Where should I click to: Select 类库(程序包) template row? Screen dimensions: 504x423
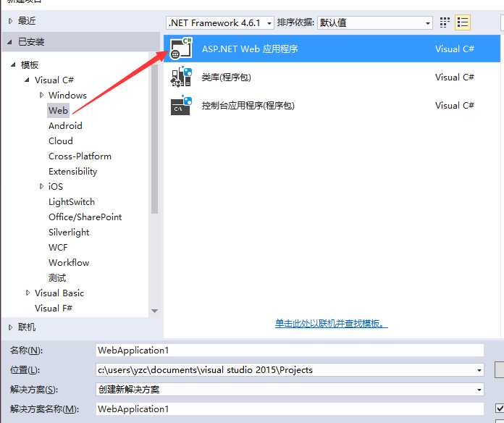point(332,78)
